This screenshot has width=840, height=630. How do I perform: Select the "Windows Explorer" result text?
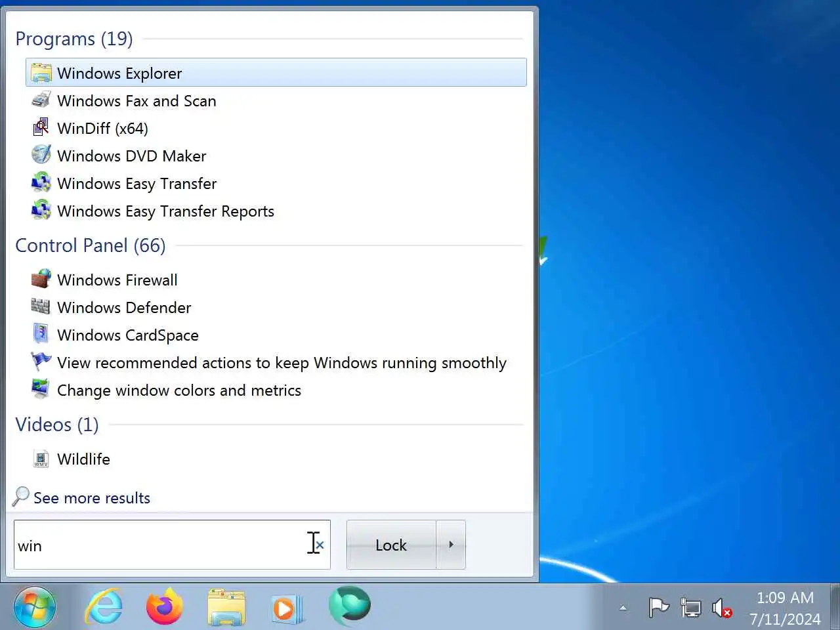pyautogui.click(x=119, y=73)
